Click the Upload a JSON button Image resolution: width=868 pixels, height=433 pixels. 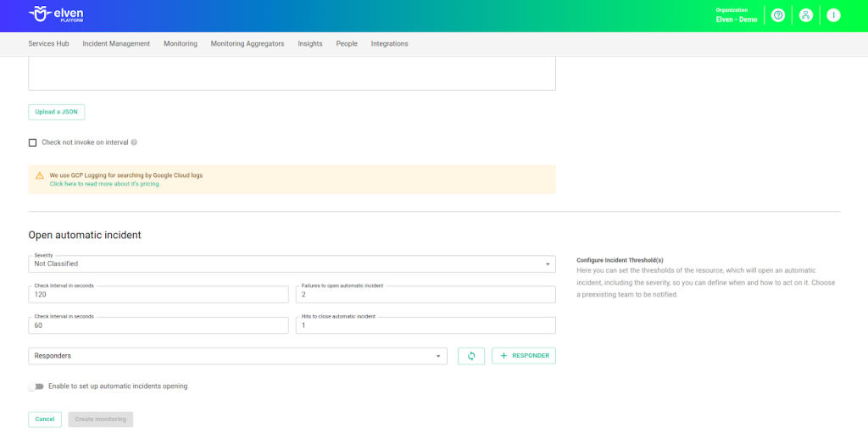[x=57, y=112]
